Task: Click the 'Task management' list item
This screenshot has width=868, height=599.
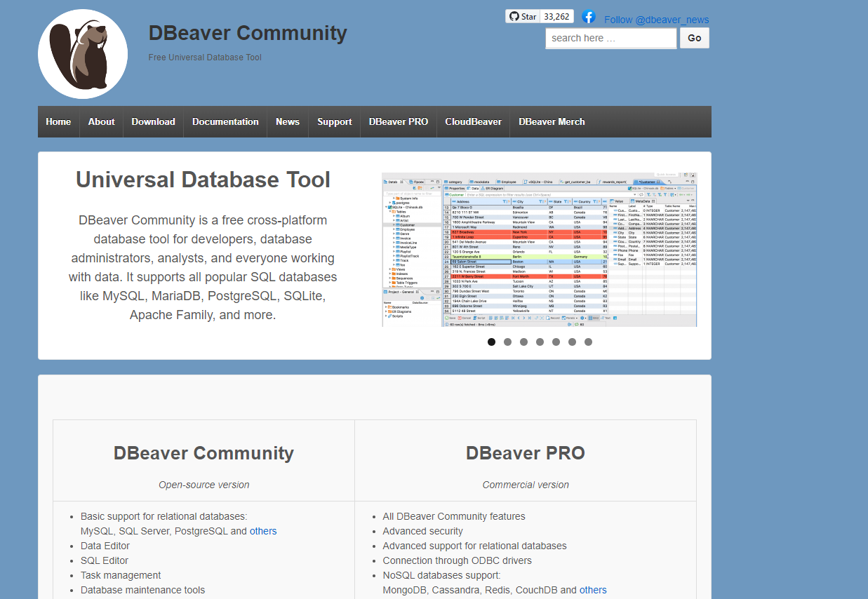Action: click(x=121, y=575)
